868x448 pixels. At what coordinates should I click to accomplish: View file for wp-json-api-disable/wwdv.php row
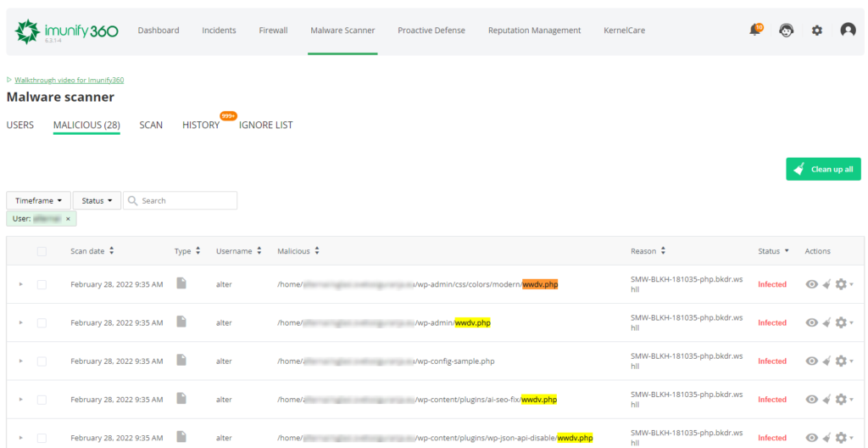(x=811, y=438)
